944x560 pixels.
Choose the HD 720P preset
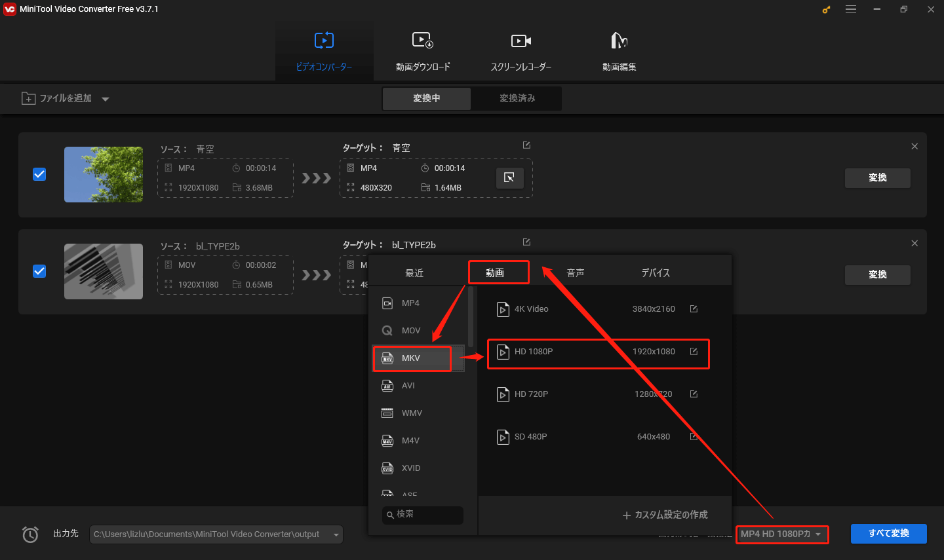coord(599,394)
